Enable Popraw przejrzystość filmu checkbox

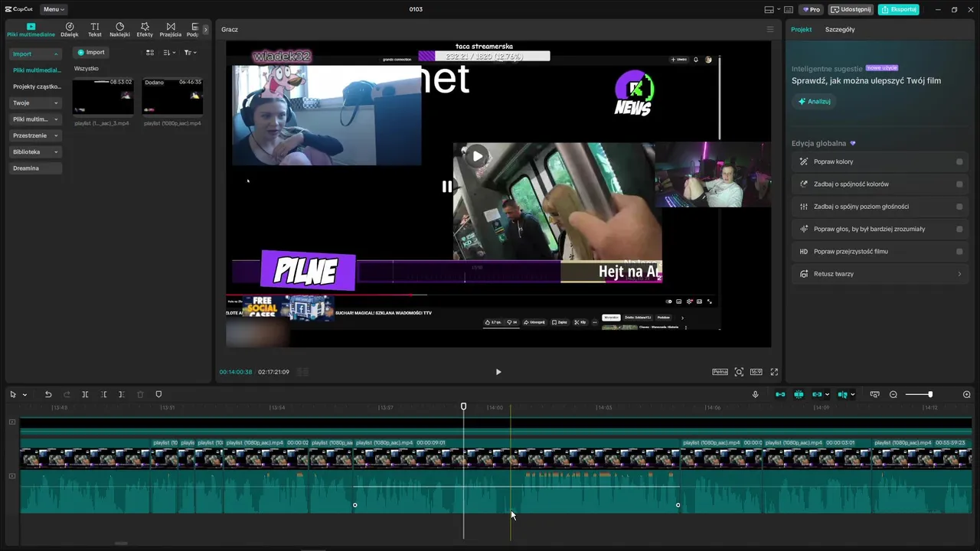pos(959,251)
